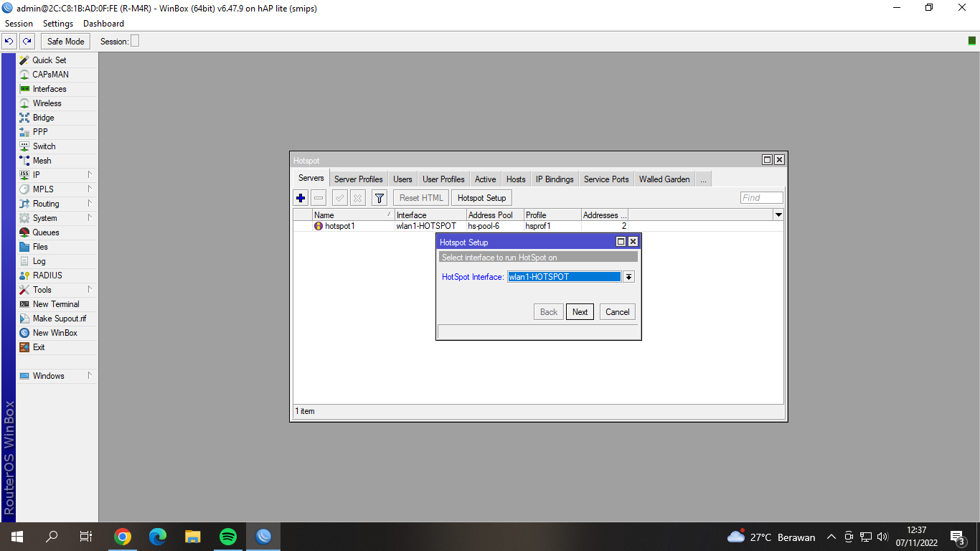
Task: Remove selected server with minus icon
Action: tap(319, 198)
